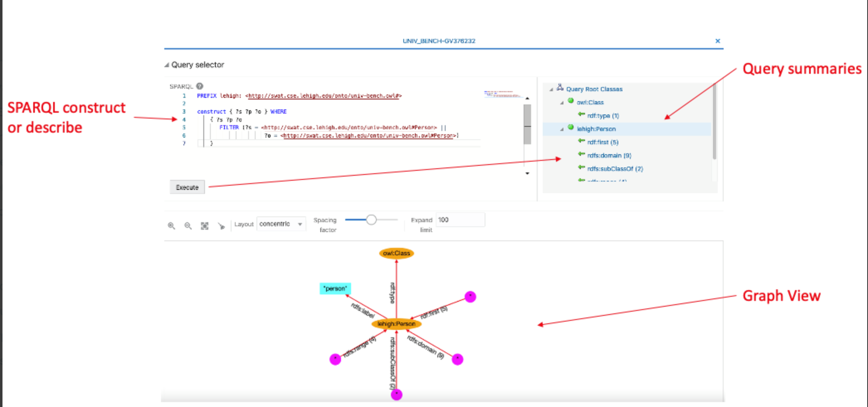The height and width of the screenshot is (407, 868).
Task: Close the UNIV_BENCH-GV376232 dialog
Action: 717,41
